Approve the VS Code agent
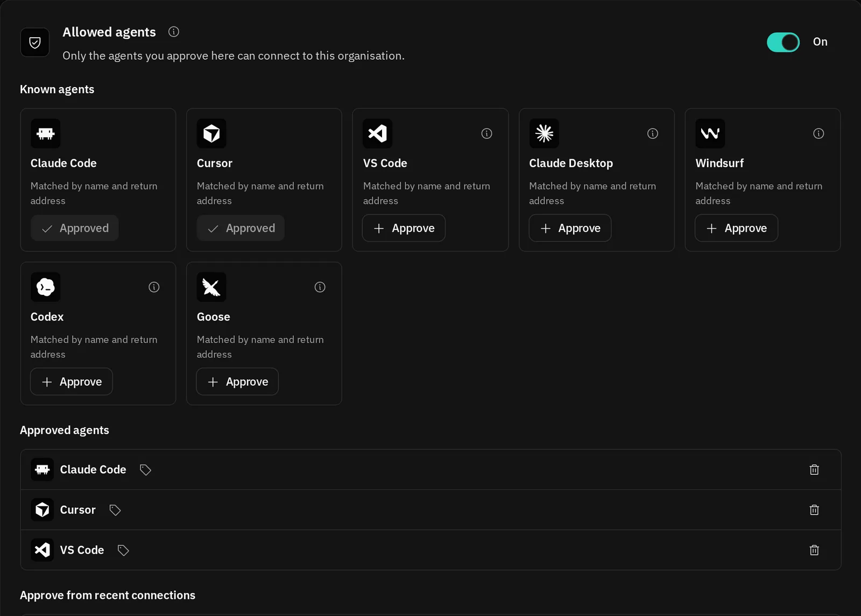The width and height of the screenshot is (861, 616). [404, 228]
